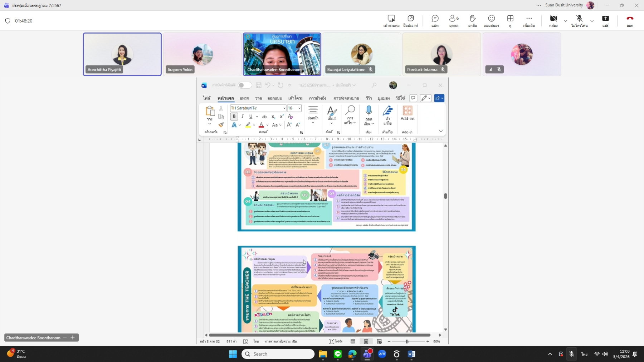Raise your hand in the meeting

tap(472, 21)
